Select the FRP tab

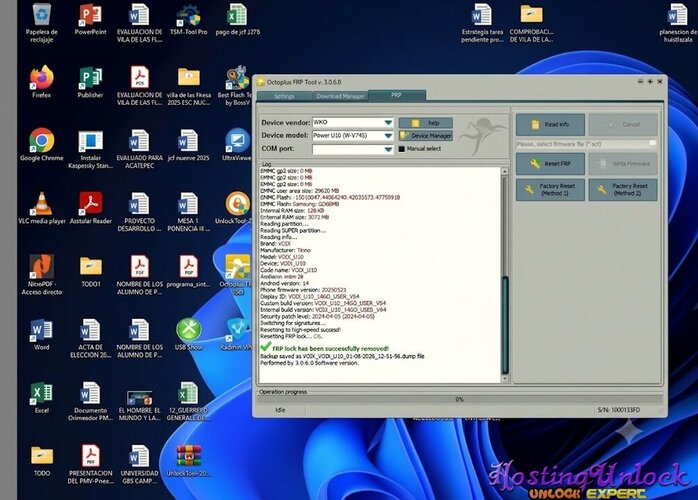[x=396, y=95]
